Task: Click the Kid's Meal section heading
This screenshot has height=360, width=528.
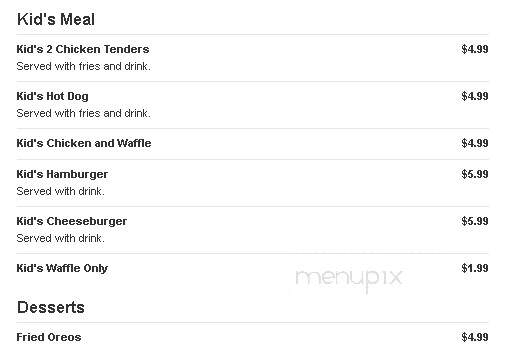Action: point(56,19)
